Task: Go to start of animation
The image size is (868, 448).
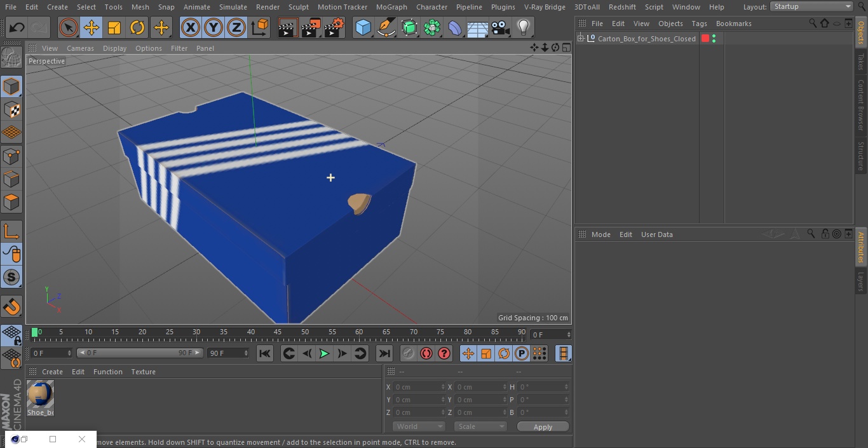Action: point(265,353)
